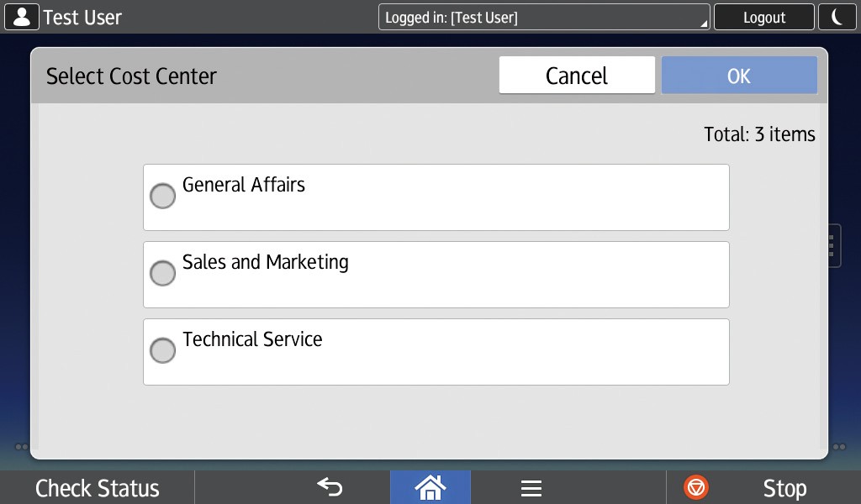861x504 pixels.
Task: Open Check Status
Action: pos(98,488)
